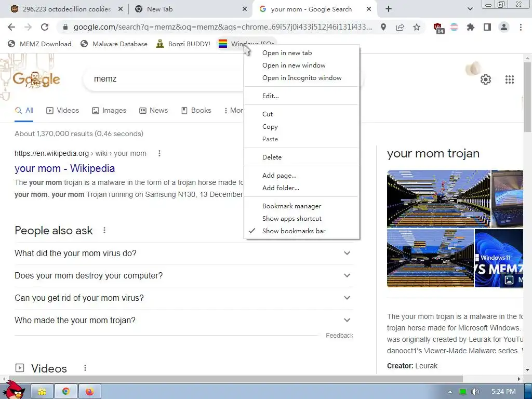Expand "Can you get rid of your mom virus?"
This screenshot has height=399, width=532.
(184, 298)
